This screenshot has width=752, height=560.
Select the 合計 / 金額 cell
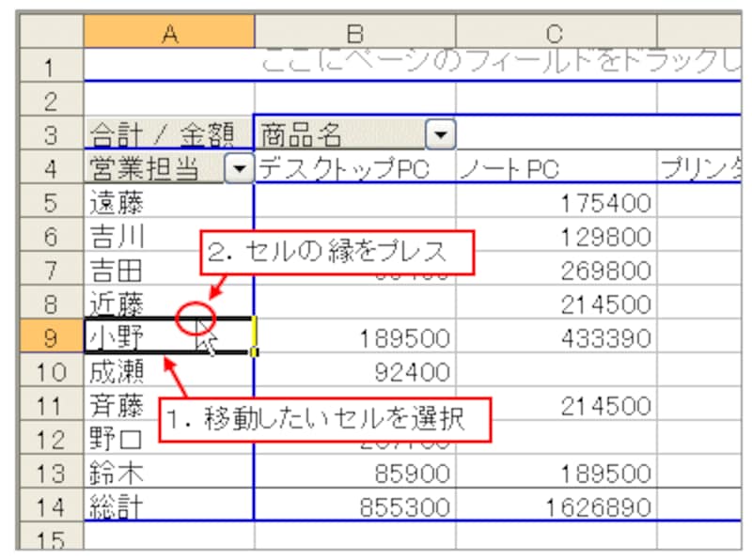pyautogui.click(x=167, y=135)
